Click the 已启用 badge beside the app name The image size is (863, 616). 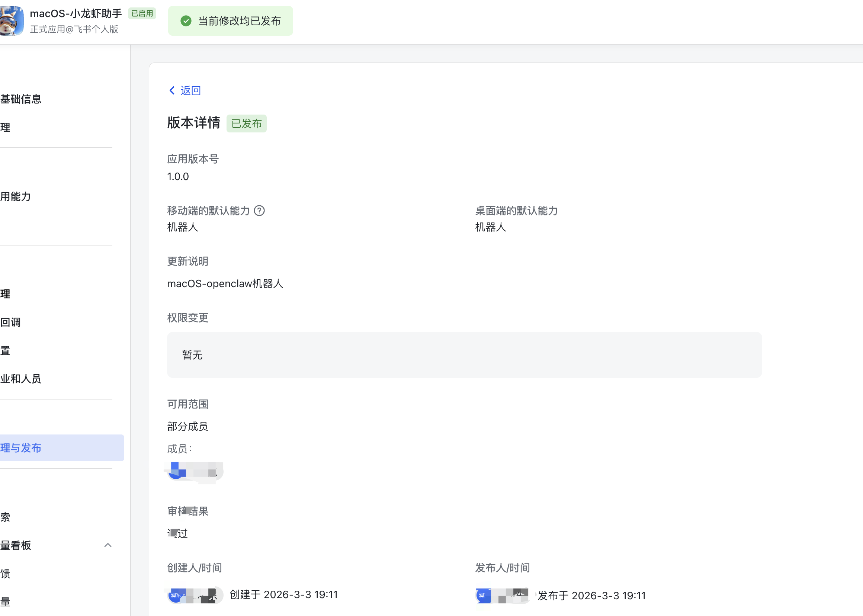point(142,13)
